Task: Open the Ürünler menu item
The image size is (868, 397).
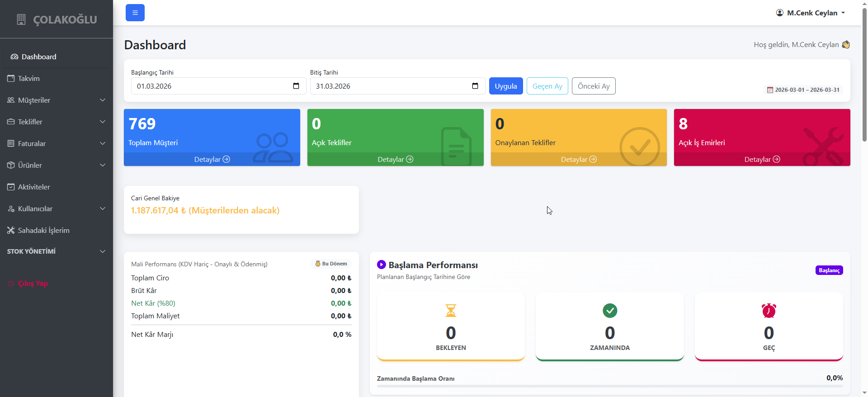Action: [57, 165]
